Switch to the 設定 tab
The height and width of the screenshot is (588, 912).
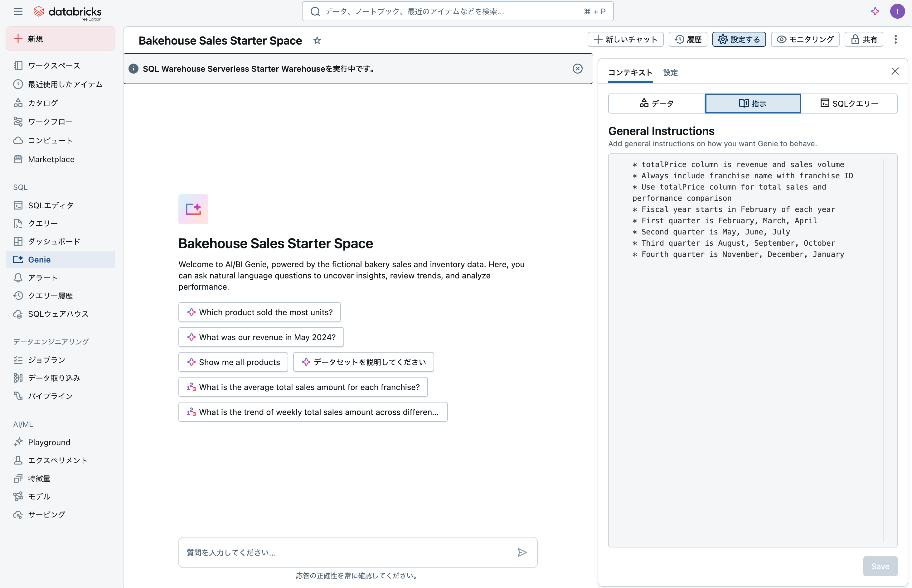pos(670,73)
